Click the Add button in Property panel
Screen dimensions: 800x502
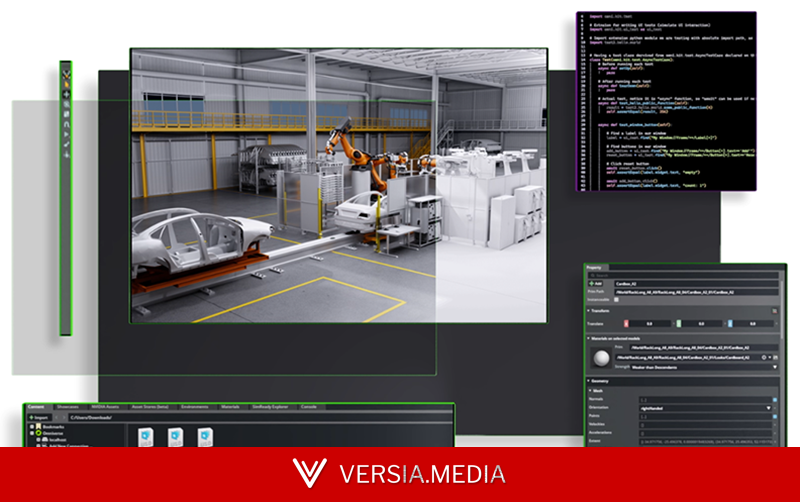tap(595, 283)
